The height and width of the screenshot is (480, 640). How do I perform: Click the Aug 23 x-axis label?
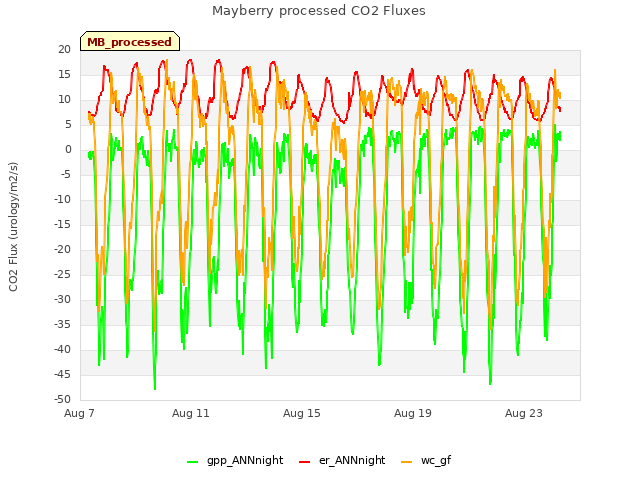[524, 413]
